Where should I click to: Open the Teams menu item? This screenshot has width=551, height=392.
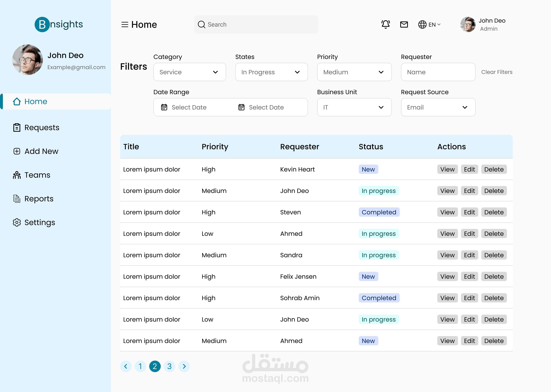coord(32,175)
